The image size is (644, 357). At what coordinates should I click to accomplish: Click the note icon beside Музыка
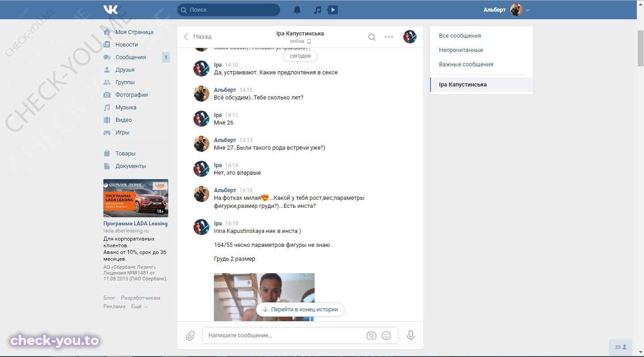coord(107,108)
